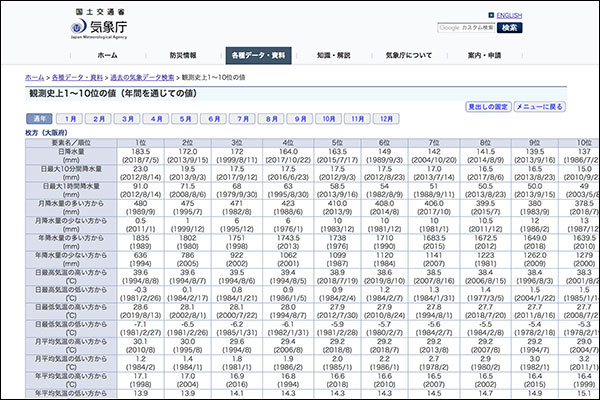The height and width of the screenshot is (400, 600).
Task: Select the 9月 month tab
Action: pos(300,118)
